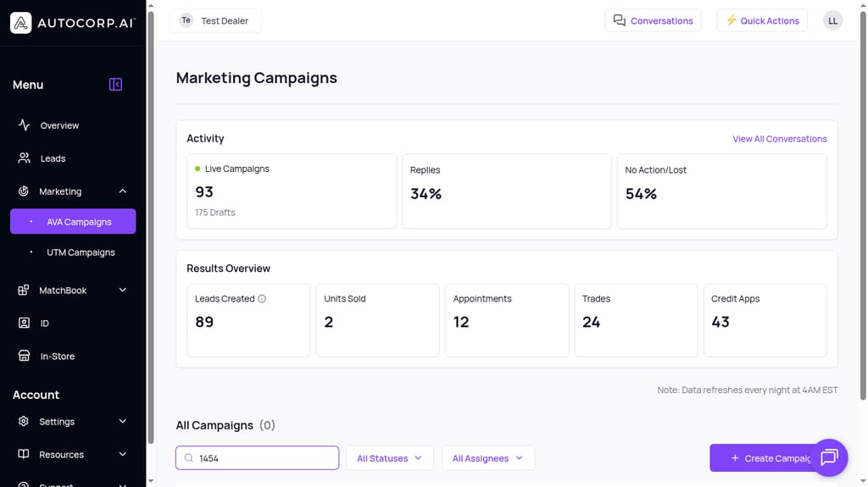The height and width of the screenshot is (487, 868).
Task: Click View All Conversations link
Action: tap(780, 139)
